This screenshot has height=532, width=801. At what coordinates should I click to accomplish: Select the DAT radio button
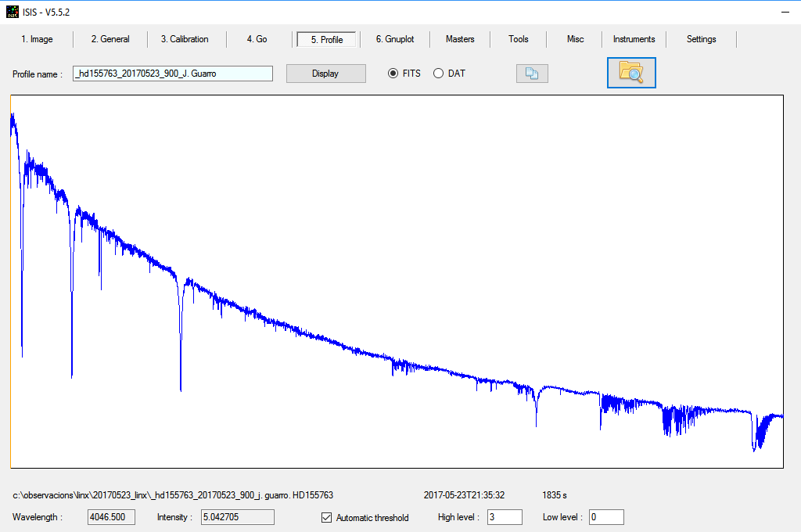point(438,74)
